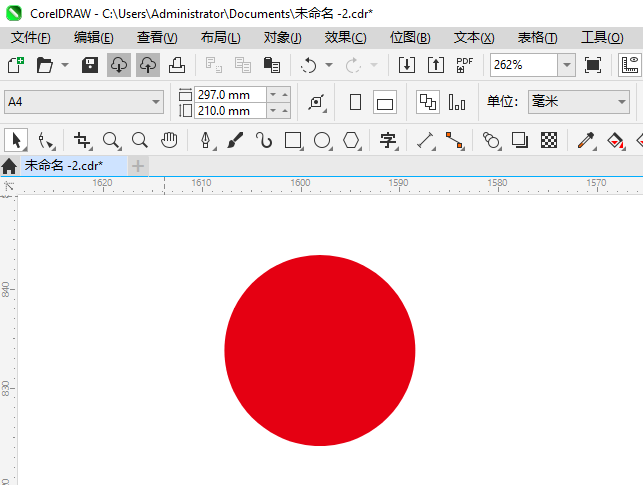This screenshot has width=643, height=485.
Task: Select the second magnifier tool
Action: [x=140, y=141]
